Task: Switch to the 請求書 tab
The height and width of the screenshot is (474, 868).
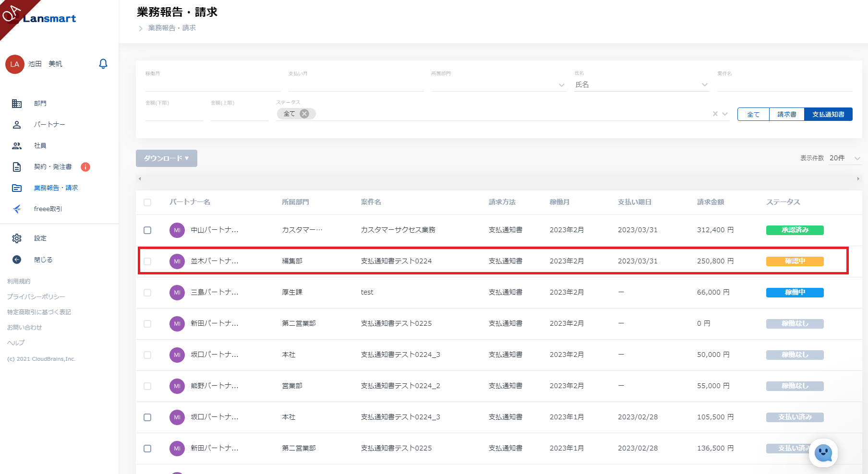Action: [x=786, y=114]
